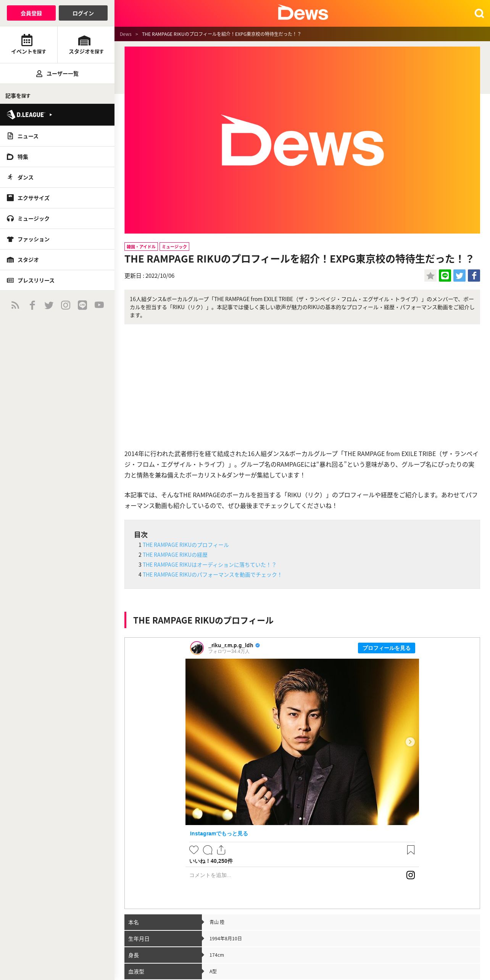
Task: Click the bookmark save icon
Action: (x=411, y=850)
